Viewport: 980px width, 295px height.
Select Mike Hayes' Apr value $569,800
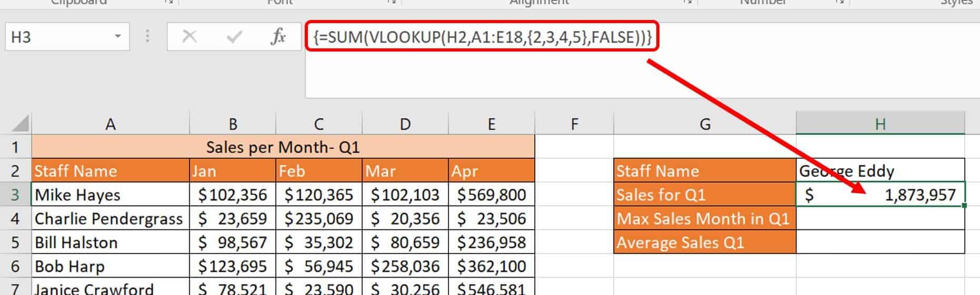coord(491,195)
